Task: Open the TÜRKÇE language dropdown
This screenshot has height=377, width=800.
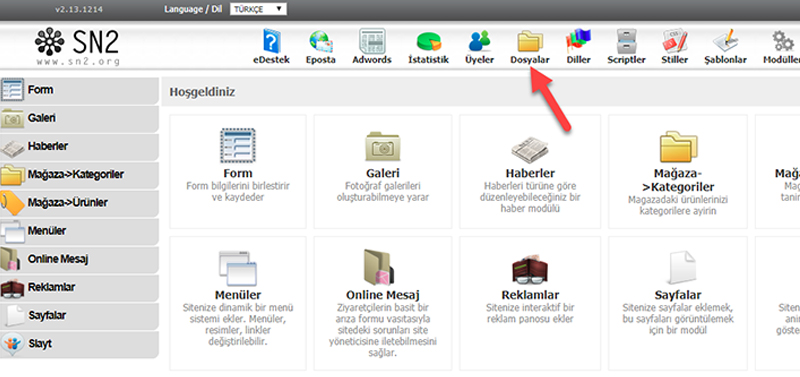Action: pyautogui.click(x=258, y=9)
